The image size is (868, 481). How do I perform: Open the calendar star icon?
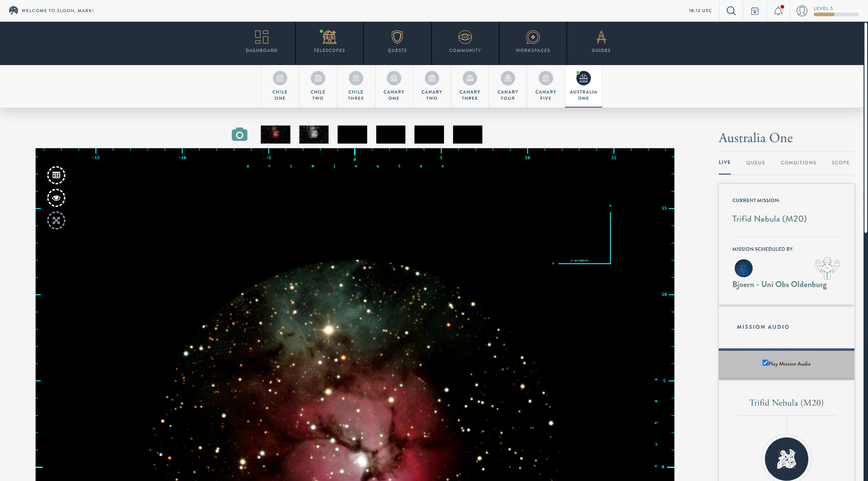coord(755,11)
